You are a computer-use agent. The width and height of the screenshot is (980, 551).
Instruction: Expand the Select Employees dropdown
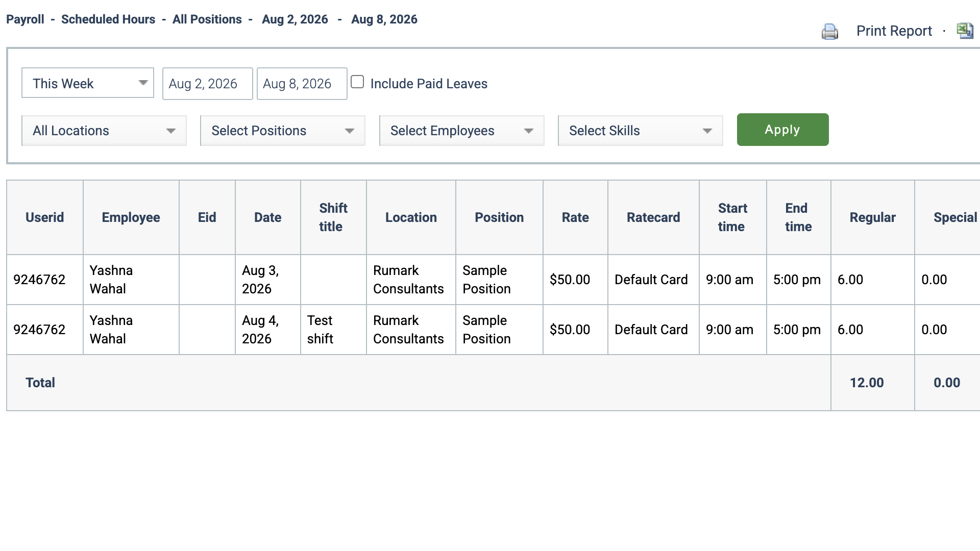tap(462, 131)
